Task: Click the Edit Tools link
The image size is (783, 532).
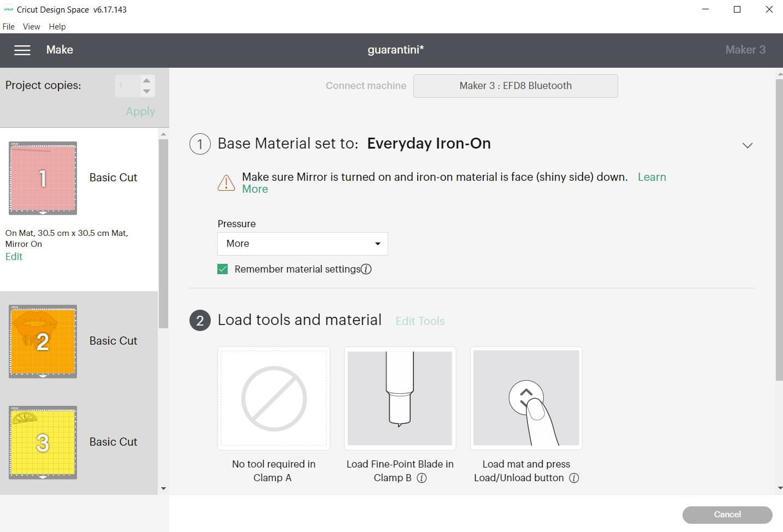Action: coord(420,321)
